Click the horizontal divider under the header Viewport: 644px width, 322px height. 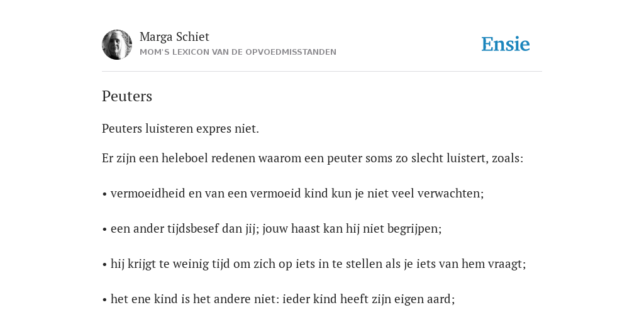click(322, 72)
